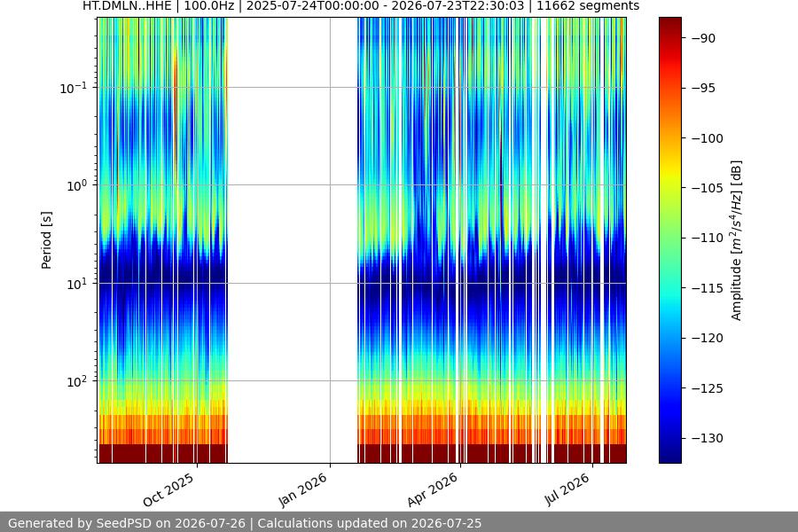
Task: Click the -115 colorbar tick label
Action: pyautogui.click(x=708, y=288)
